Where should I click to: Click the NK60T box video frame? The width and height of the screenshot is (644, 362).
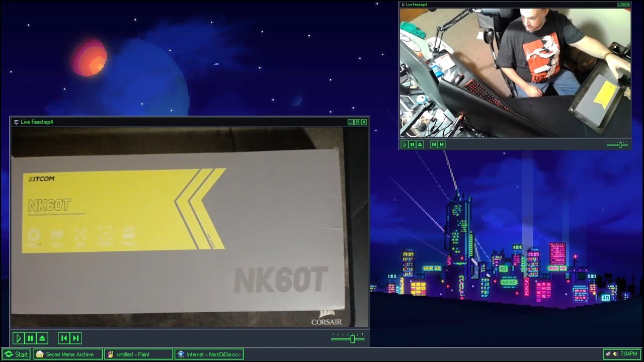190,227
